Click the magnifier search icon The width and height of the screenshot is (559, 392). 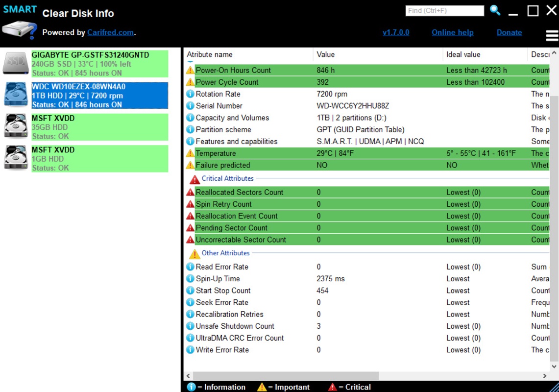495,10
